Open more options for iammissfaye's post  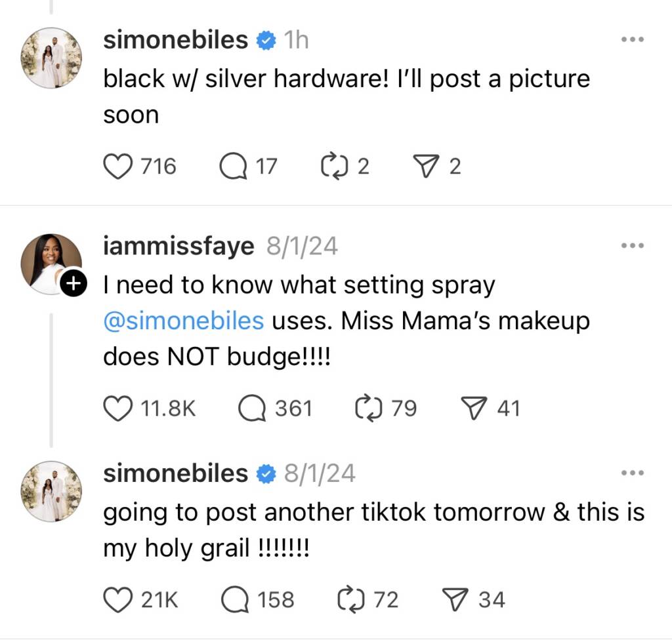pos(633,245)
